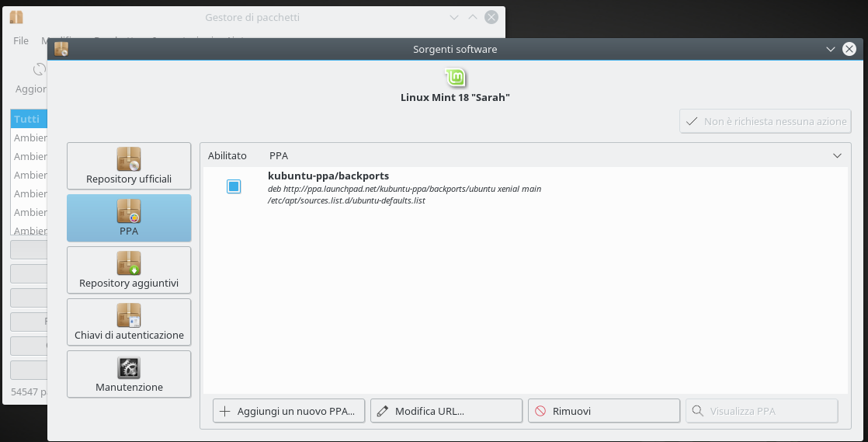Click the Repository ufficiali package icon
The height and width of the screenshot is (442, 868).
pos(129,159)
